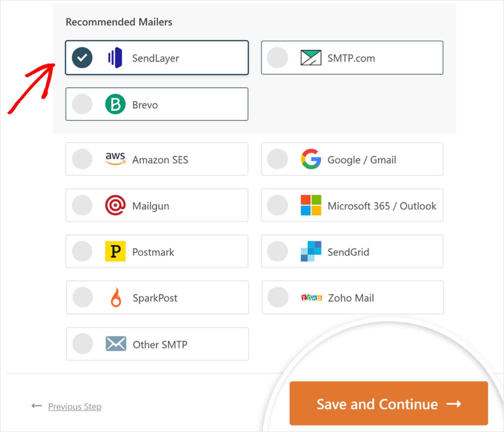This screenshot has height=432, width=504.
Task: Click the Mailgun logo icon
Action: click(115, 205)
